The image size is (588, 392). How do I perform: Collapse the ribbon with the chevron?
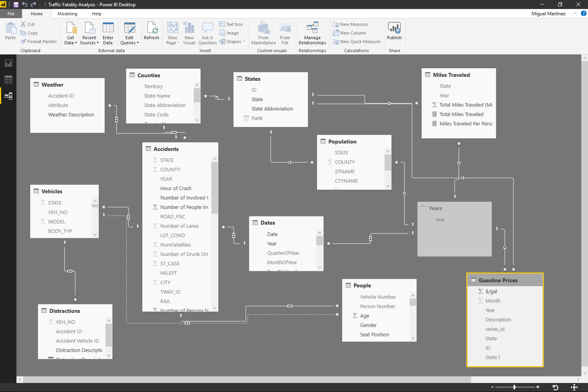pyautogui.click(x=575, y=14)
